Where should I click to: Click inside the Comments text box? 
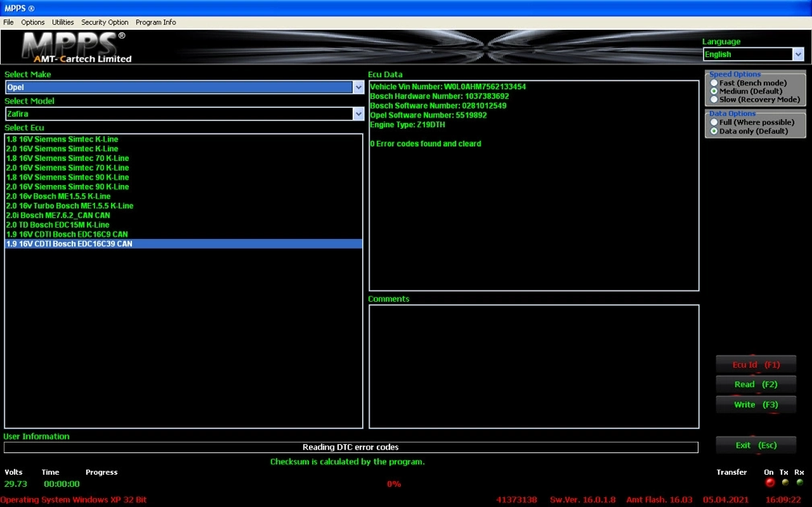click(534, 367)
